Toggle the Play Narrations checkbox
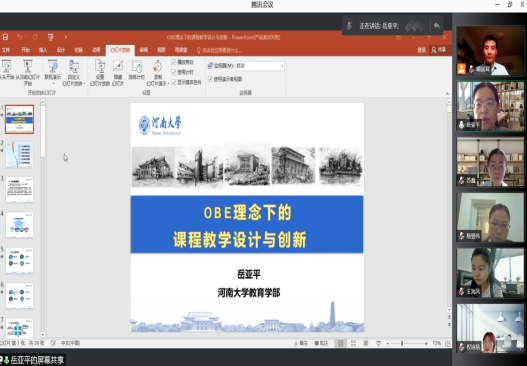This screenshot has width=527, height=366. click(173, 62)
